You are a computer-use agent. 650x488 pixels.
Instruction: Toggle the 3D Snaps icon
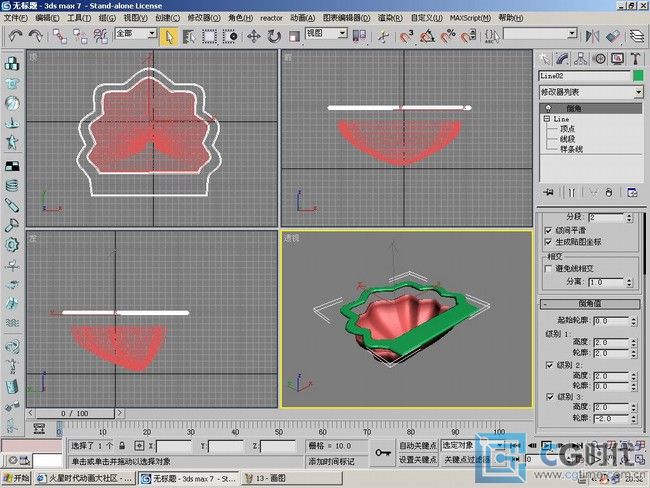coord(407,36)
